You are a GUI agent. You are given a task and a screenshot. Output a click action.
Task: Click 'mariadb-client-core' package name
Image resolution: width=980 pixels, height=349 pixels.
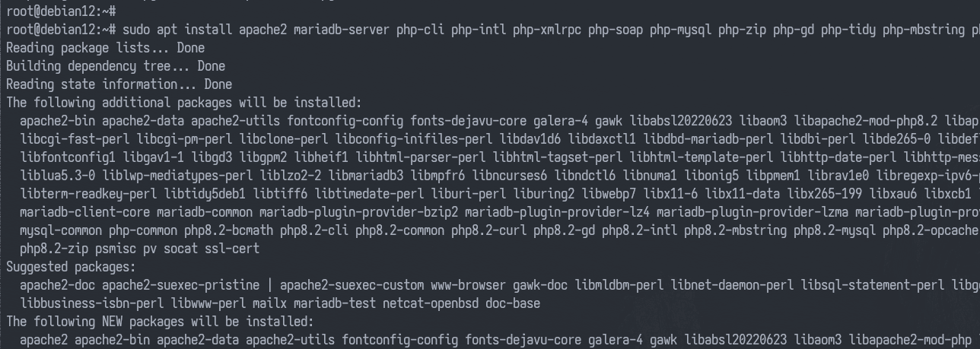click(x=85, y=212)
